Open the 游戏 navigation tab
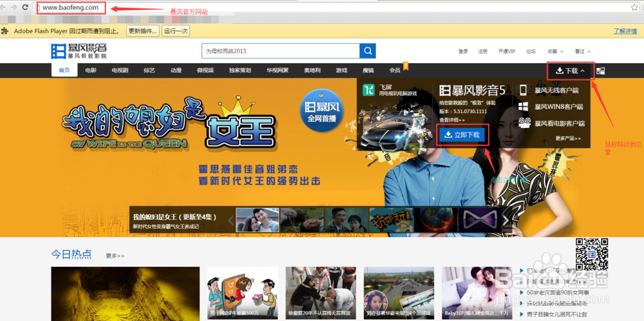 point(342,70)
